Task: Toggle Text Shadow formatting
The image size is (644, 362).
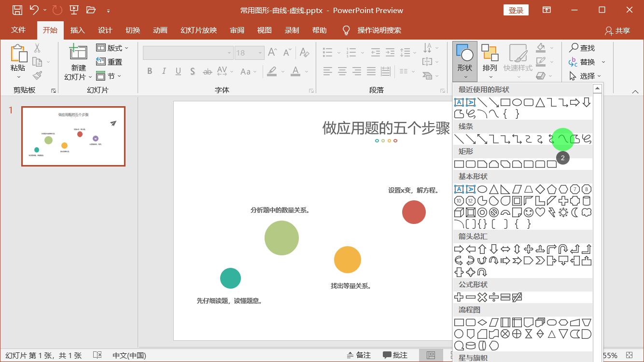Action: coord(193,71)
